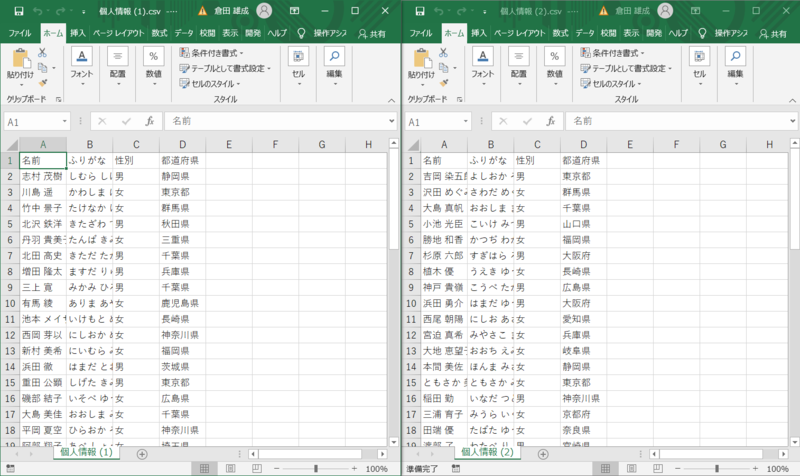The image size is (800, 476).
Task: Click the zoom-in plus button in the left window
Action: click(354, 468)
